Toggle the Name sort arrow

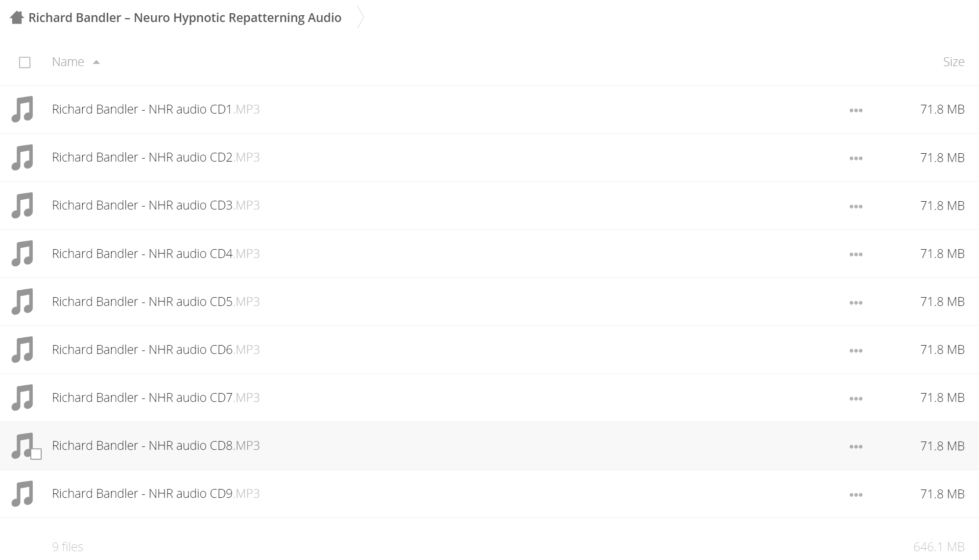96,62
